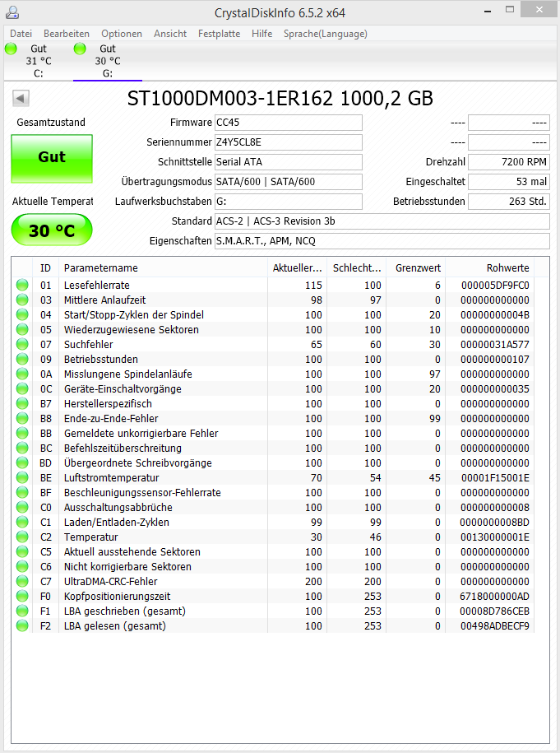
Task: Click the Drehzahl field 7200 RPM
Action: [x=509, y=162]
